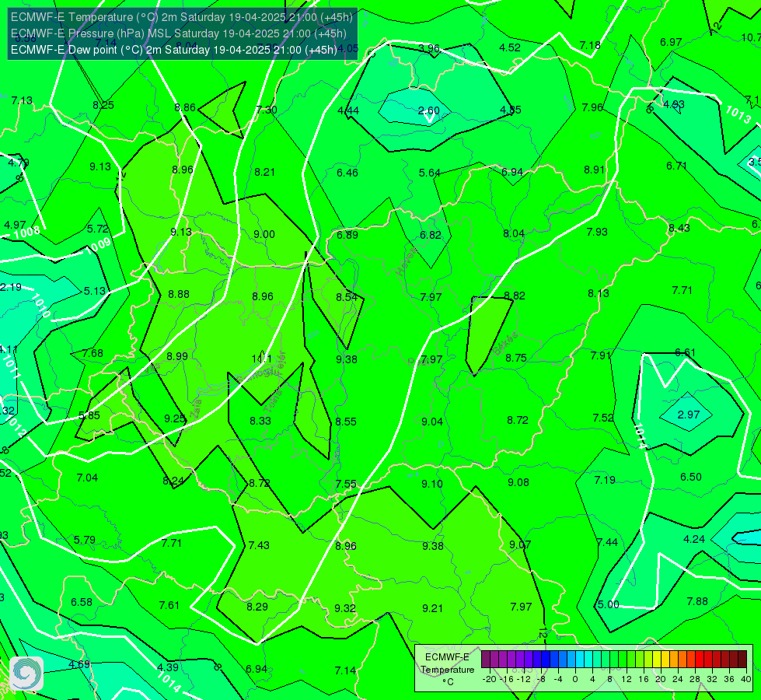Click the isobar label 1011
The width and height of the screenshot is (761, 700).
click(11, 367)
